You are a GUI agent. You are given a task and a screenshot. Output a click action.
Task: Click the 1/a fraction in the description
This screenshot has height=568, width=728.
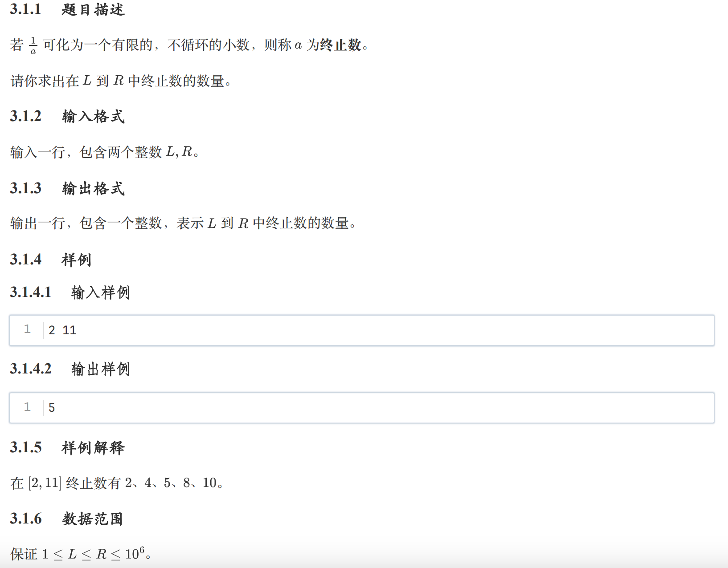pos(33,45)
